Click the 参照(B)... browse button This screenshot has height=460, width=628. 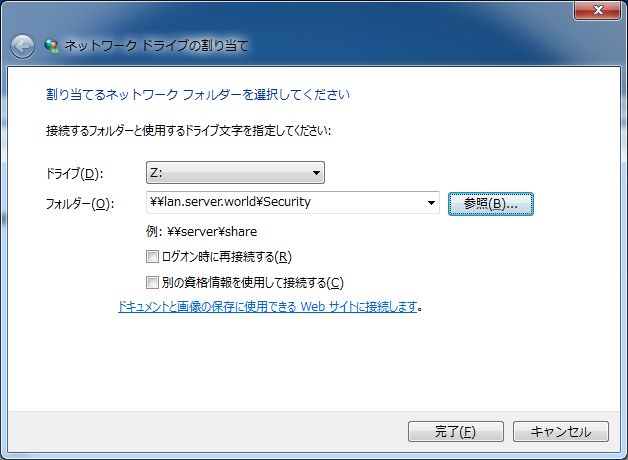(x=490, y=204)
